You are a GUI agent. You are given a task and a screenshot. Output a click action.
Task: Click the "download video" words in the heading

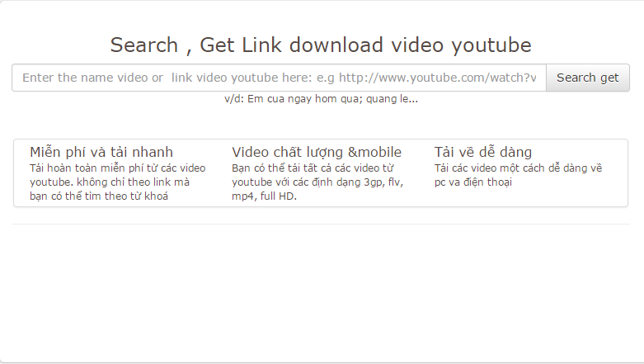click(x=366, y=45)
